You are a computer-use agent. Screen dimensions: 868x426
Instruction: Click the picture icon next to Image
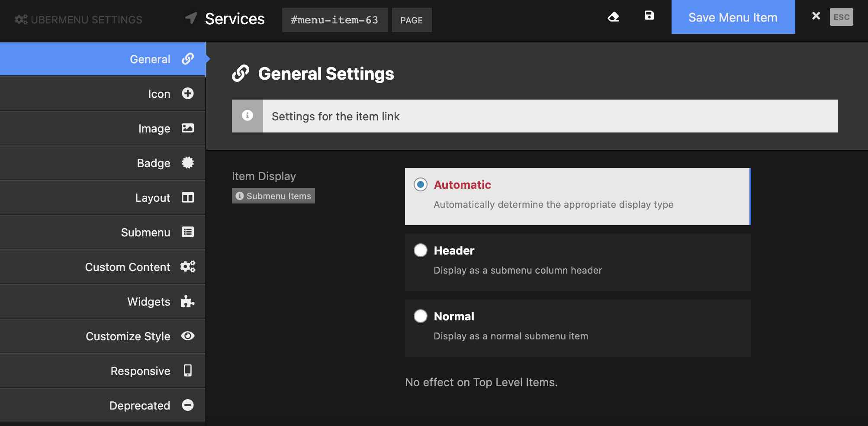[187, 128]
